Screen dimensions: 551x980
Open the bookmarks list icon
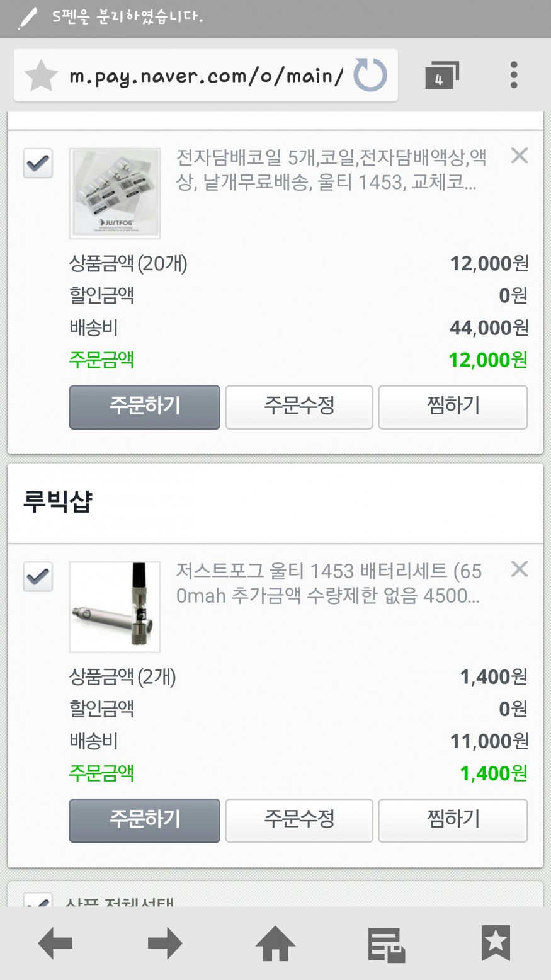point(496,943)
